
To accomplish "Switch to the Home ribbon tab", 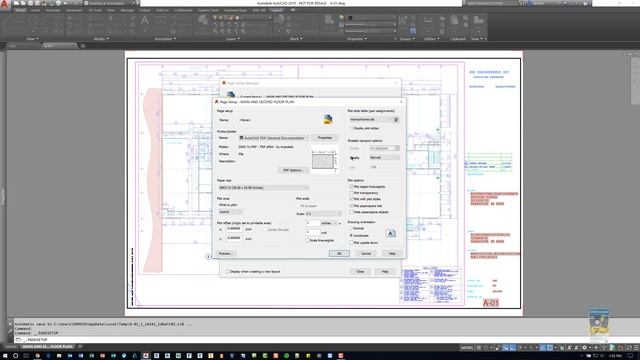I will tap(20, 10).
